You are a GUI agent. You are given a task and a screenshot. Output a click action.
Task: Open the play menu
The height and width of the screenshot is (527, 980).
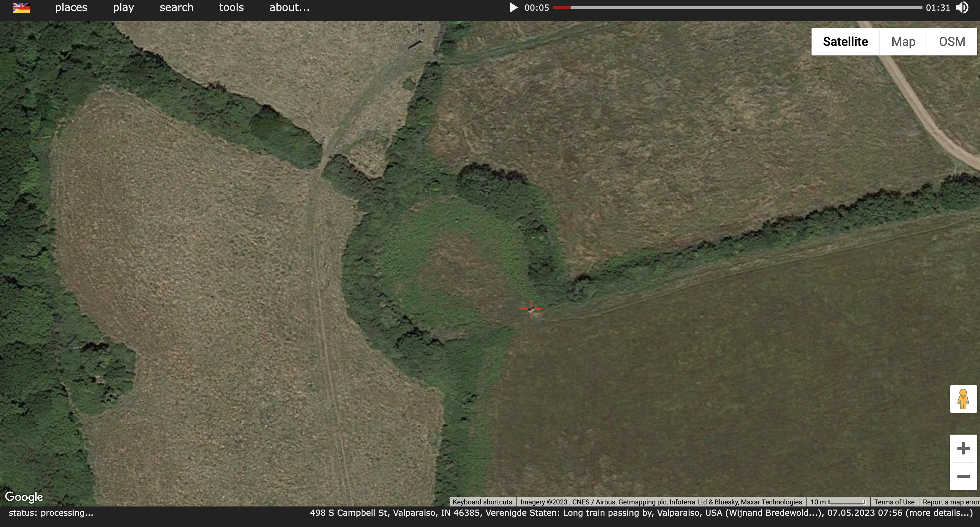123,8
